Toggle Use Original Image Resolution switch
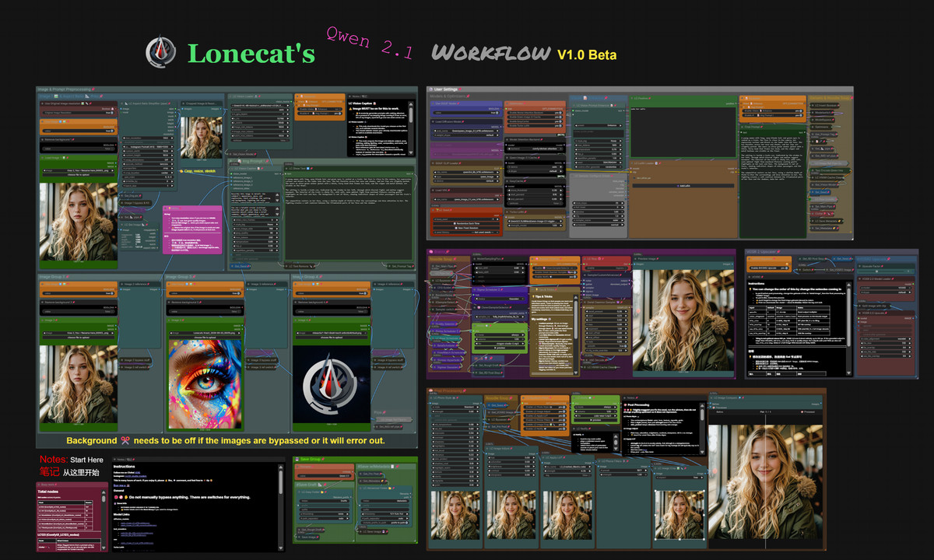 coord(78,112)
